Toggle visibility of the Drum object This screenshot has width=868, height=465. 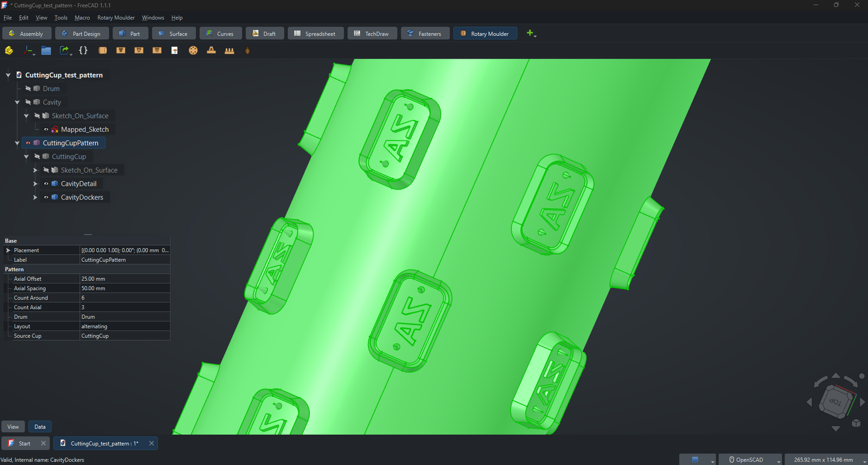click(x=28, y=88)
